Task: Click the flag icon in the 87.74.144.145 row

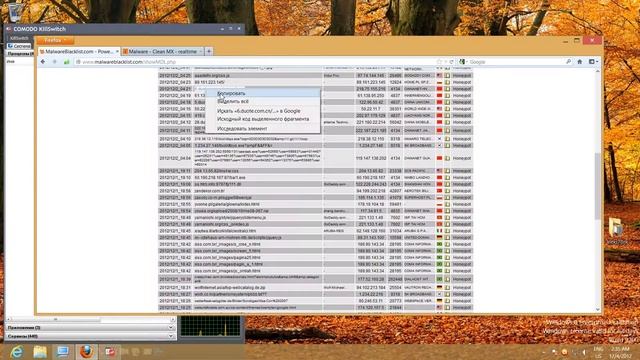Action: (x=439, y=76)
